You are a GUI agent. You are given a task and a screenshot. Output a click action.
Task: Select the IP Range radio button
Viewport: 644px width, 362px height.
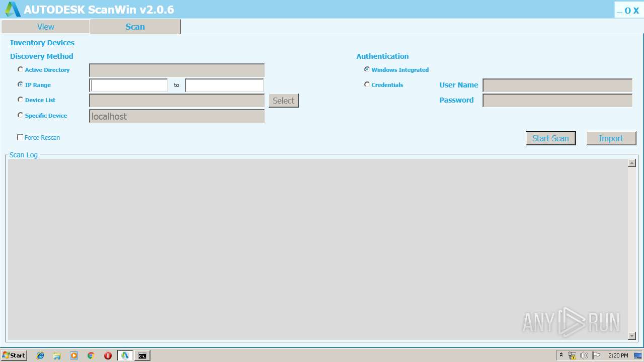20,84
